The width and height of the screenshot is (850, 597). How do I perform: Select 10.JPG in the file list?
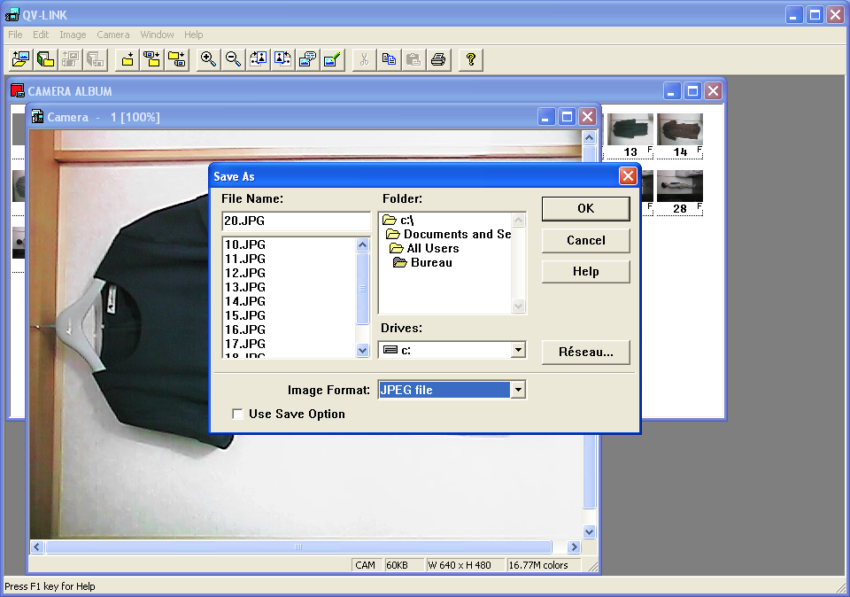(x=245, y=245)
